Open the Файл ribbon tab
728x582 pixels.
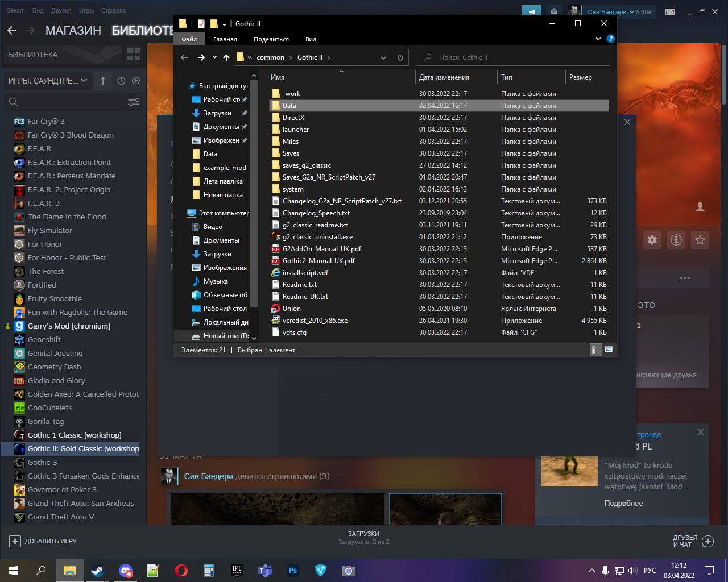(x=189, y=39)
